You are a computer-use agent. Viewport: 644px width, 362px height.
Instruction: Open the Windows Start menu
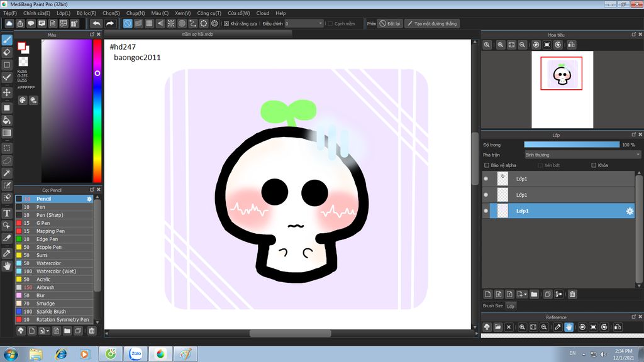pyautogui.click(x=10, y=354)
